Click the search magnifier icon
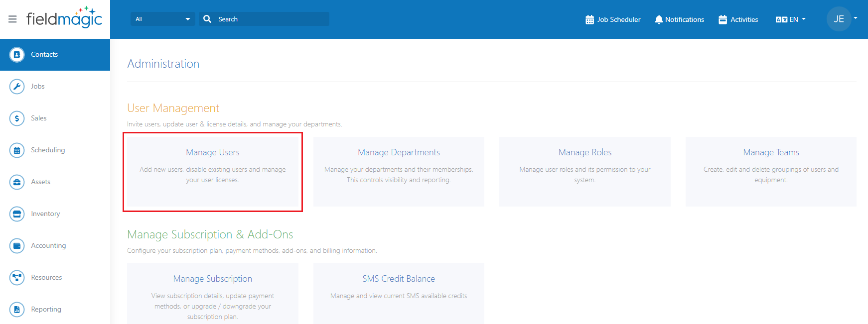Screen dimensions: 868x324 [x=207, y=19]
